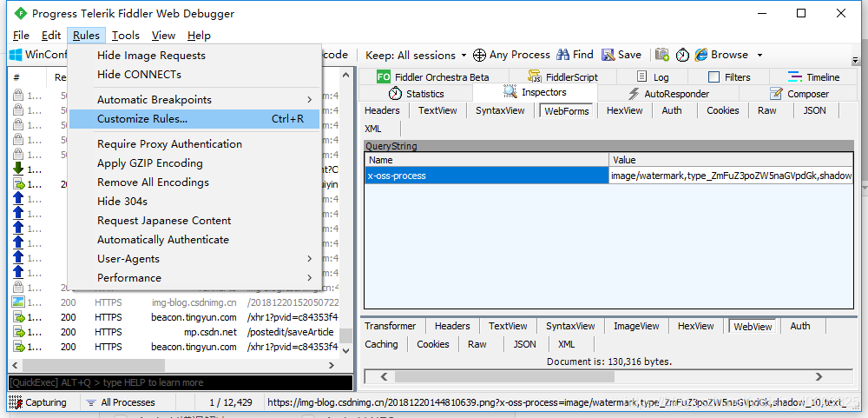The image size is (868, 418).
Task: Toggle Hide 304s option
Action: coord(194,202)
